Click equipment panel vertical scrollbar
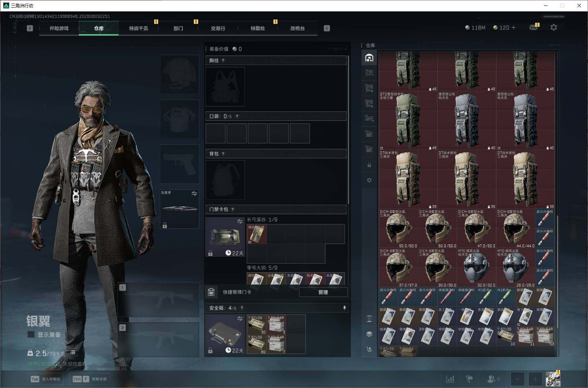 [x=348, y=129]
